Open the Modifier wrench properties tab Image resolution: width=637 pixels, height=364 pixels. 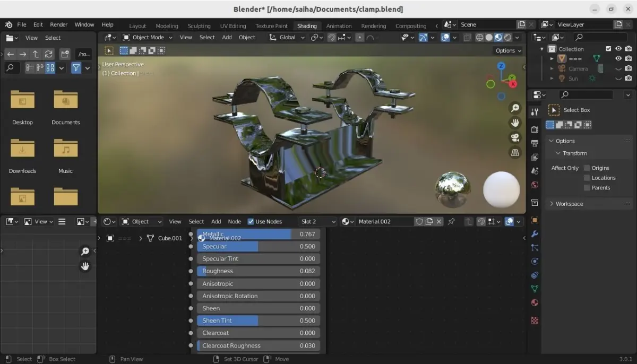[535, 234]
